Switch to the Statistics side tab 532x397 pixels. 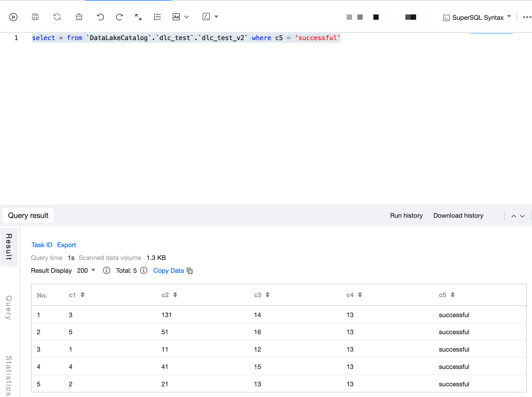(x=9, y=375)
